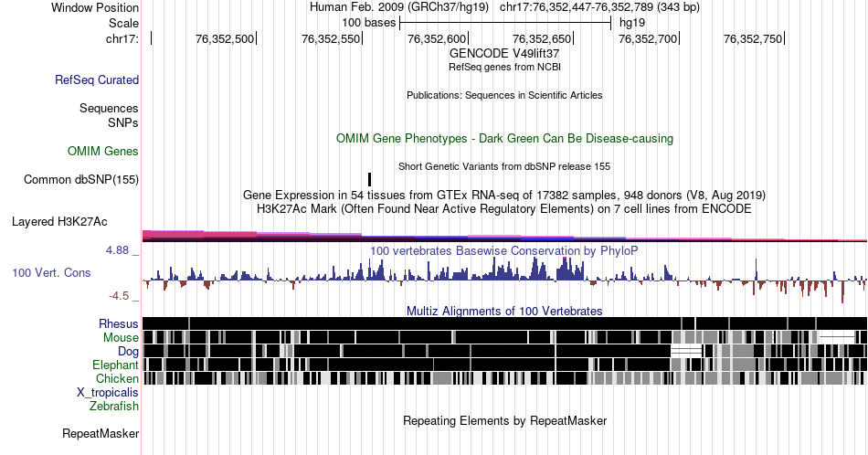
Task: Click the 4.88 PhyloP upper axis value
Action: point(117,250)
